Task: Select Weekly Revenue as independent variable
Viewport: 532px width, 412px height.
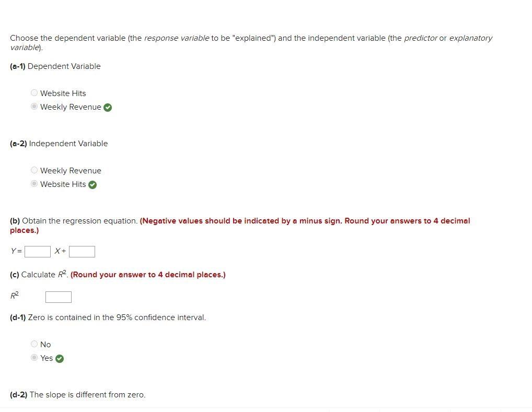Action: 34,170
